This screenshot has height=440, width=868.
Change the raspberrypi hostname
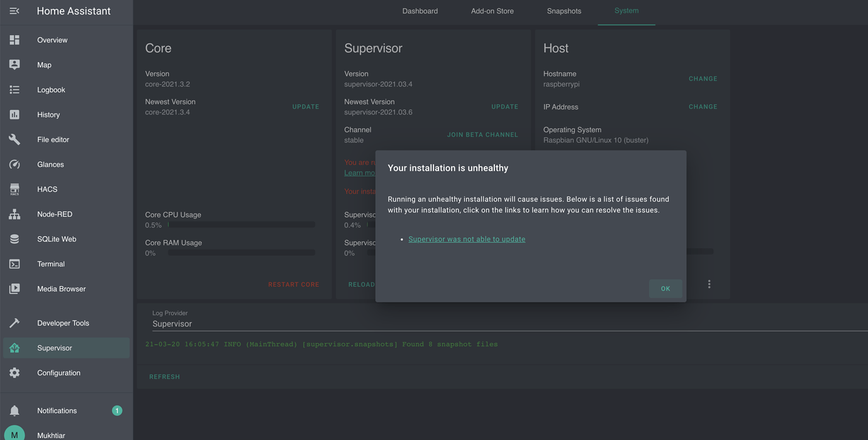[x=703, y=79]
